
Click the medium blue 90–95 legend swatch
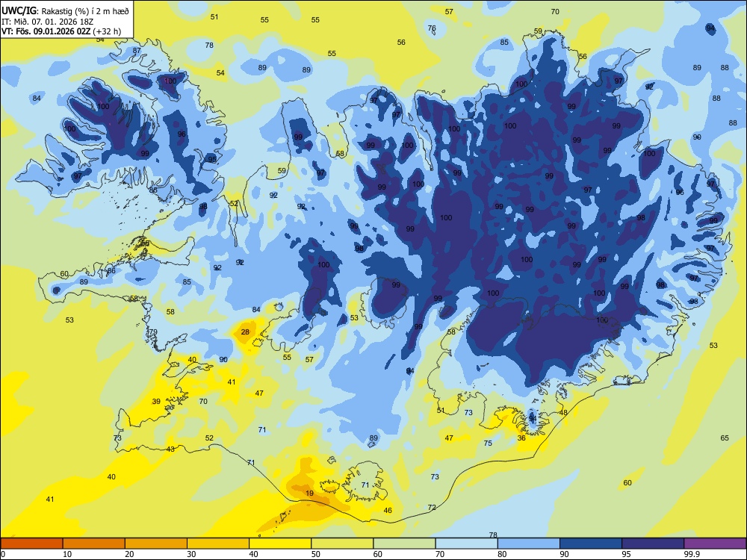[591, 544]
